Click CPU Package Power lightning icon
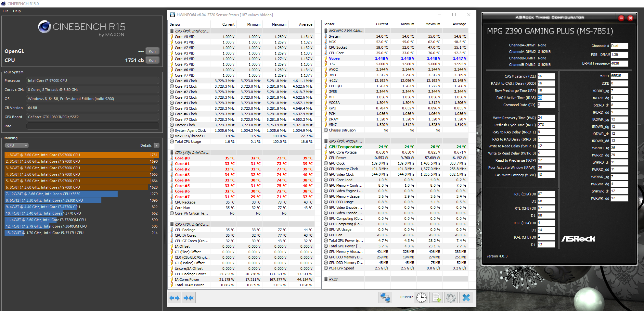The width and height of the screenshot is (644, 311). [172, 274]
